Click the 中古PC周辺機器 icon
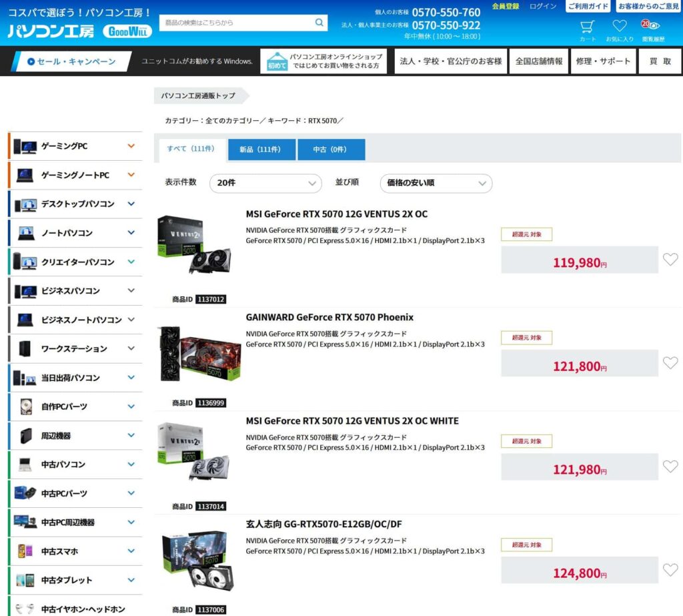Image resolution: width=683 pixels, height=616 pixels. pyautogui.click(x=25, y=521)
